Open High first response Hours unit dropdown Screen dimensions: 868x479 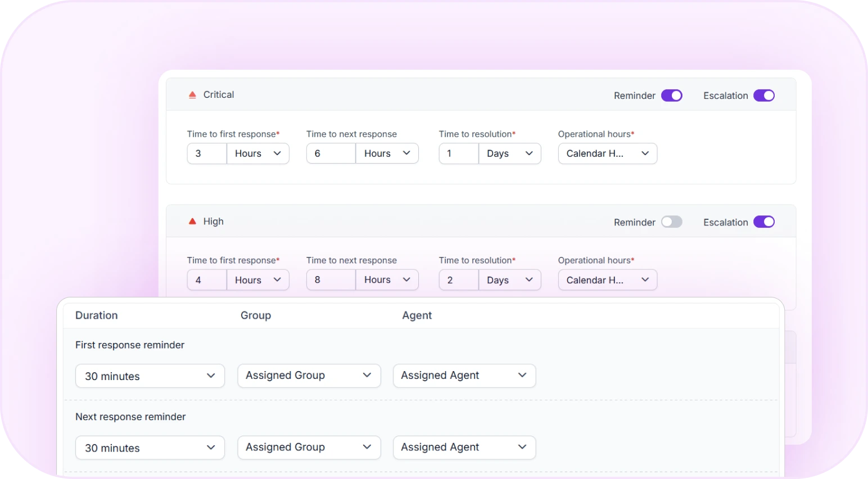coord(258,280)
